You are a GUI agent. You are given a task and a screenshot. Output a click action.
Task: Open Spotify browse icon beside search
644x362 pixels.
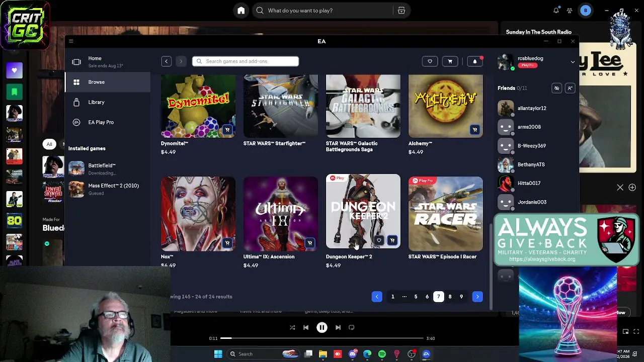401,11
